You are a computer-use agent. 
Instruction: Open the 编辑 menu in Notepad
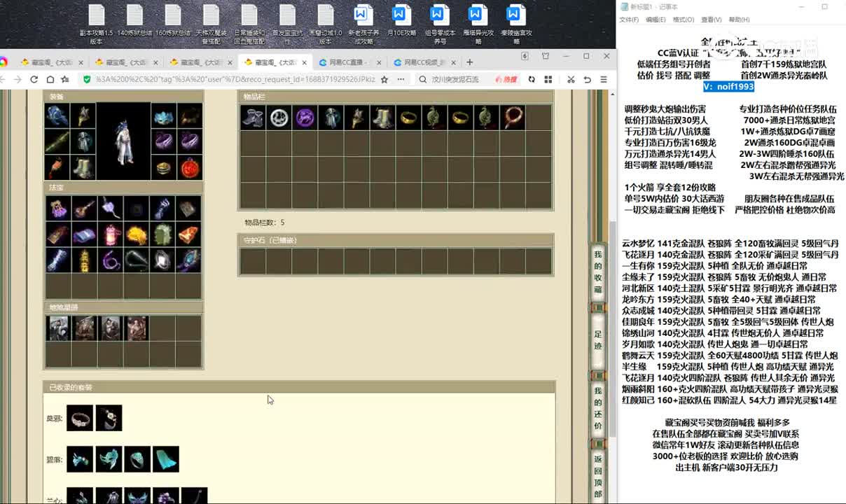click(x=656, y=20)
